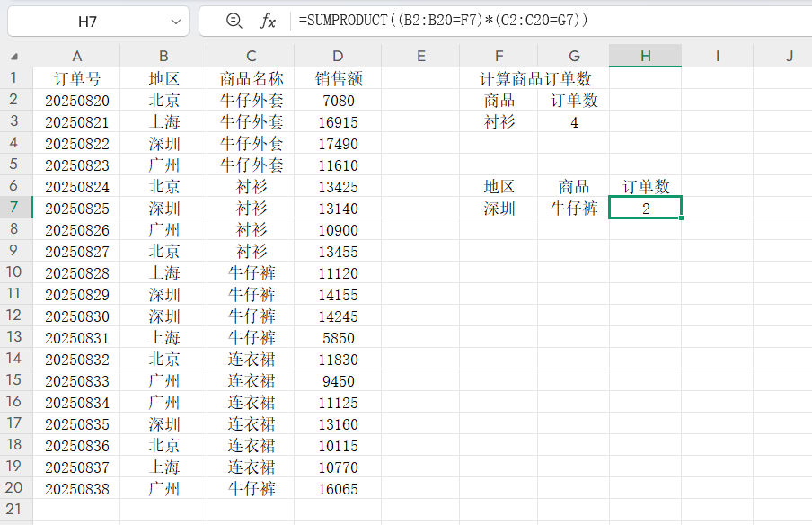812x525 pixels.
Task: Select cell G3 showing 4
Action: pos(574,122)
